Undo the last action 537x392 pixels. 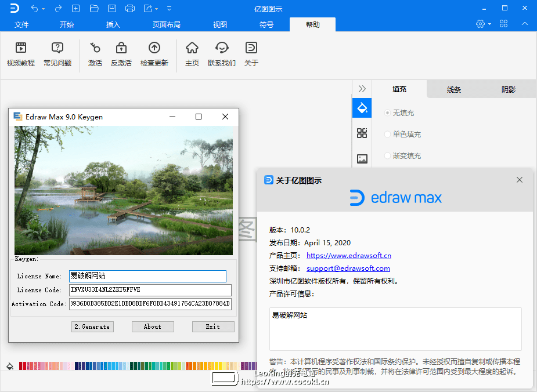34,9
